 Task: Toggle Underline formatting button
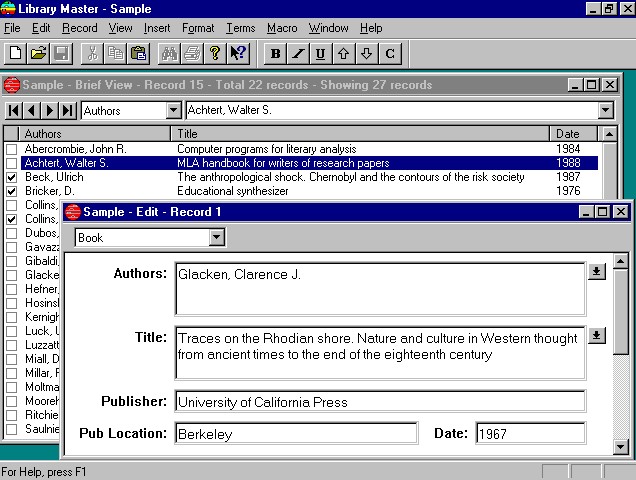click(x=320, y=54)
